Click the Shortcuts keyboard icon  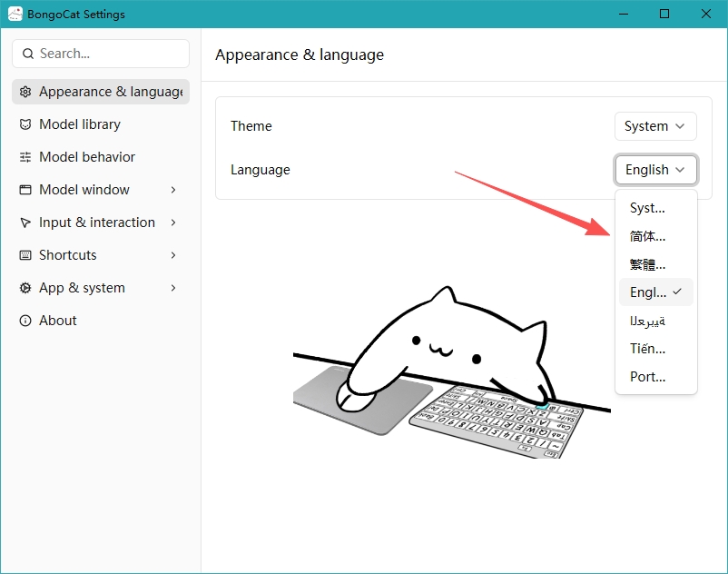point(25,255)
